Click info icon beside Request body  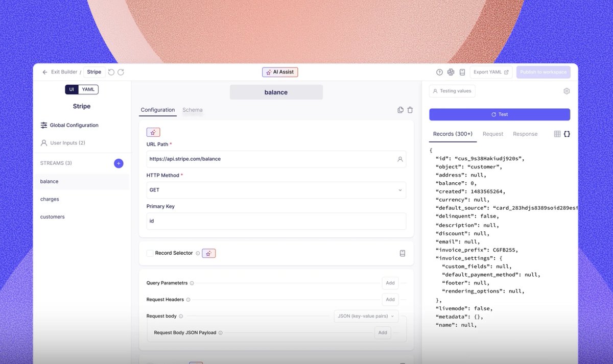point(181,317)
